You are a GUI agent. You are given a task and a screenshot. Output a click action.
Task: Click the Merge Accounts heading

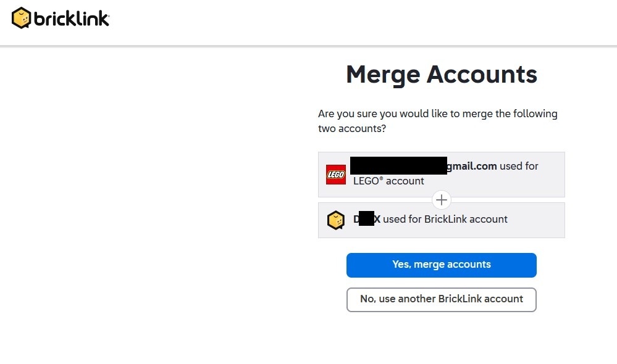point(441,75)
